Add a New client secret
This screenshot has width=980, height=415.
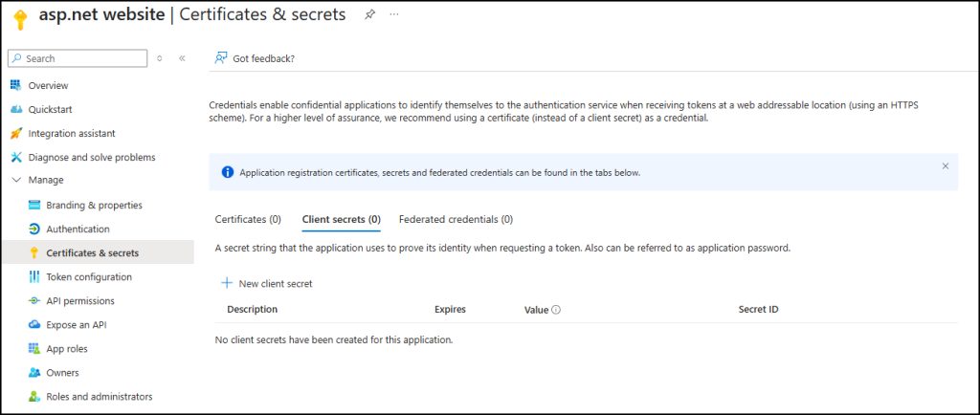266,283
